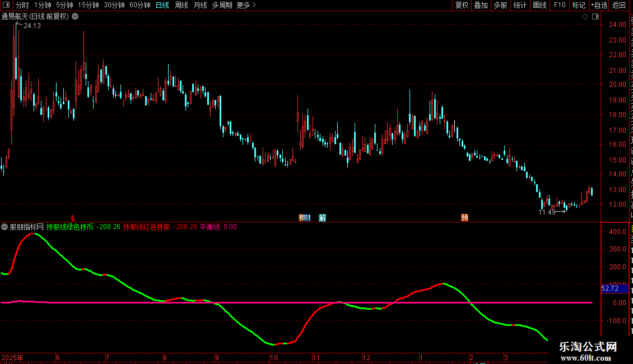Select the 60分钟 period
633x364 pixels.
(x=140, y=5)
